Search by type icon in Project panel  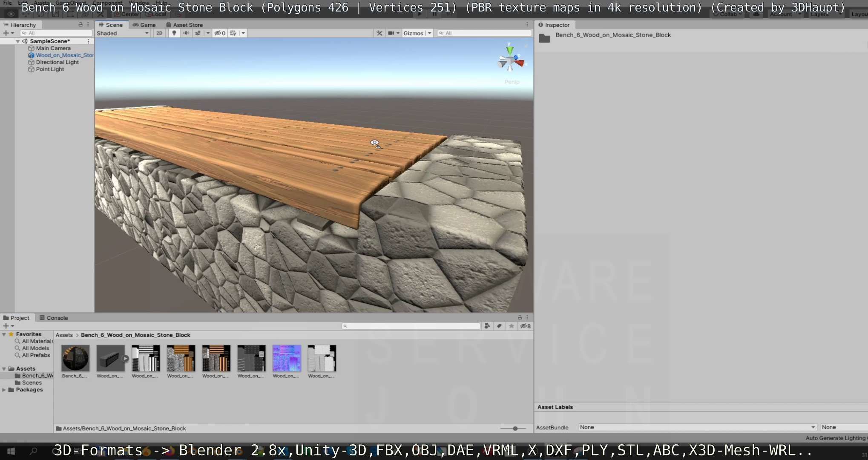pos(487,326)
